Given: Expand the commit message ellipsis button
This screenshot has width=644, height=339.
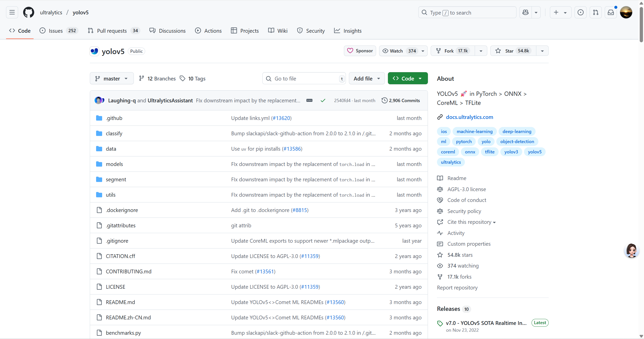Looking at the screenshot, I should coord(309,100).
